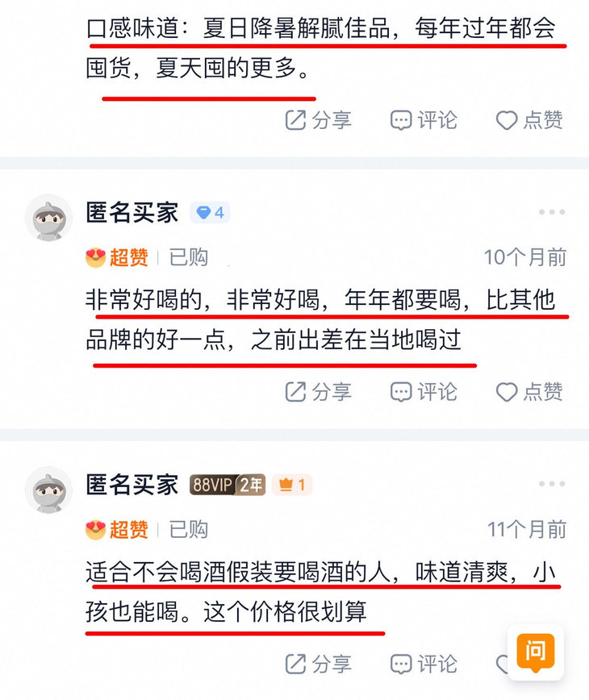Viewport: 589px width, 700px height.
Task: Tap the ninja avatar of the first anonymous buyer
Action: [x=48, y=218]
